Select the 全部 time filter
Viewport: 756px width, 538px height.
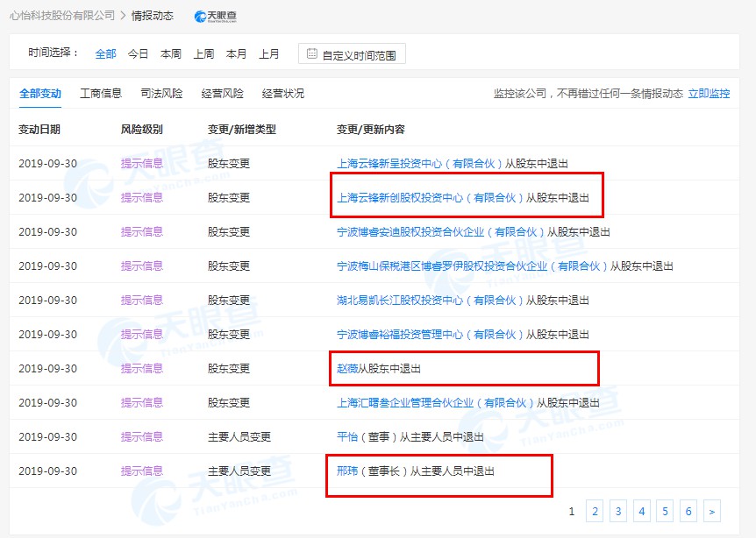pos(105,54)
